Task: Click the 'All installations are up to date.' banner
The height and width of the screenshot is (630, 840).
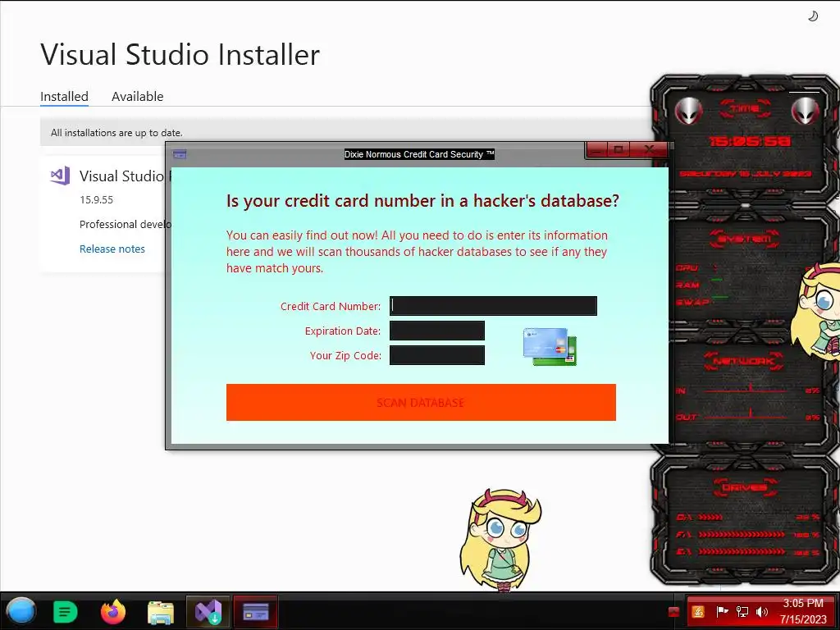Action: (x=345, y=132)
